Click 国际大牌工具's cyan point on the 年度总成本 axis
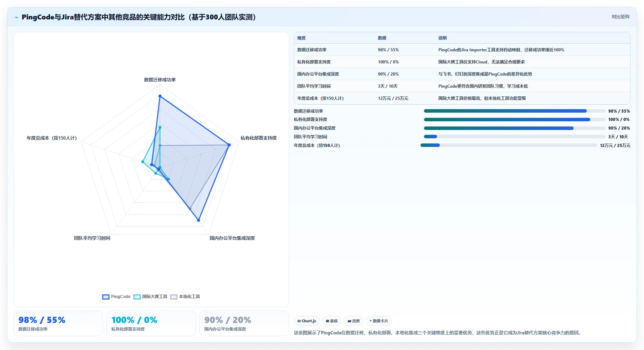 (142, 162)
